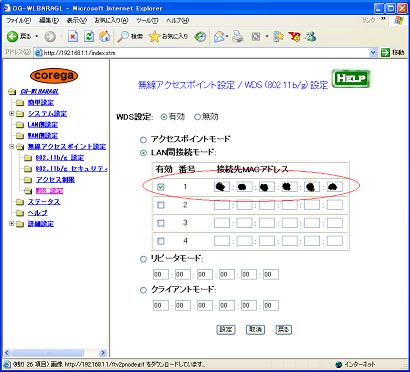Open the ヘルプ(H) menu in menu bar
The image size is (410, 372).
click(x=178, y=21)
